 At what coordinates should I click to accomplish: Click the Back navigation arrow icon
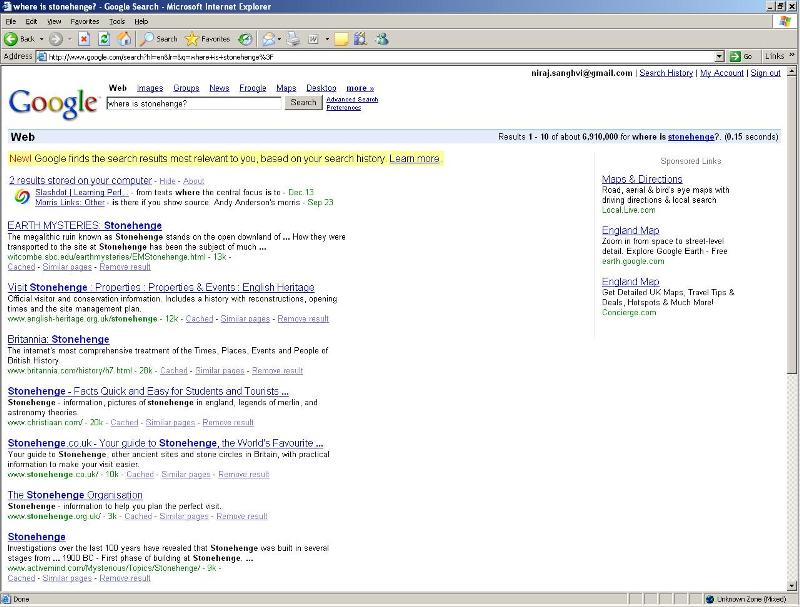[11, 39]
